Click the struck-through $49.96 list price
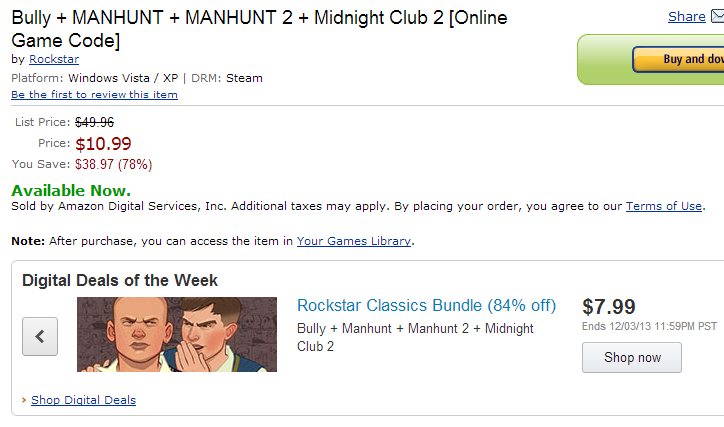724x427 pixels. 95,122
